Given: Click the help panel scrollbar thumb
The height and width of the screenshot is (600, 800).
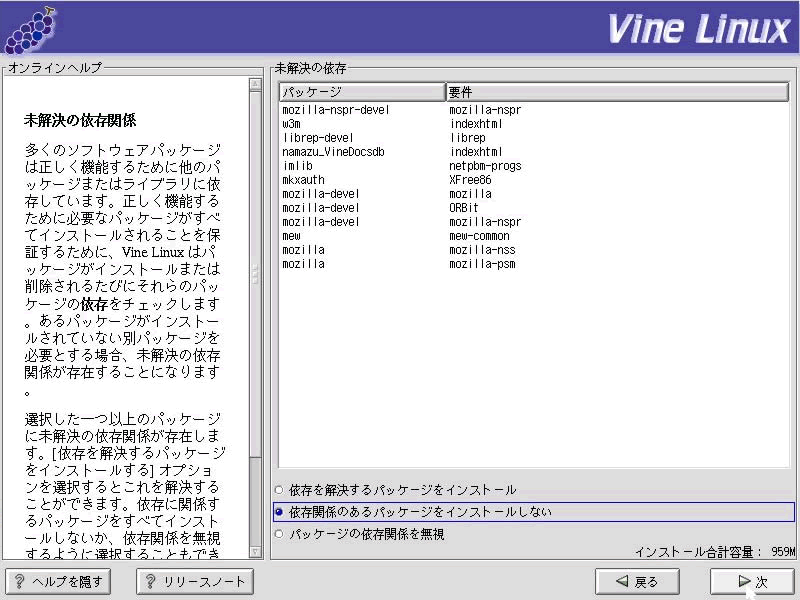Looking at the screenshot, I should pyautogui.click(x=256, y=273).
